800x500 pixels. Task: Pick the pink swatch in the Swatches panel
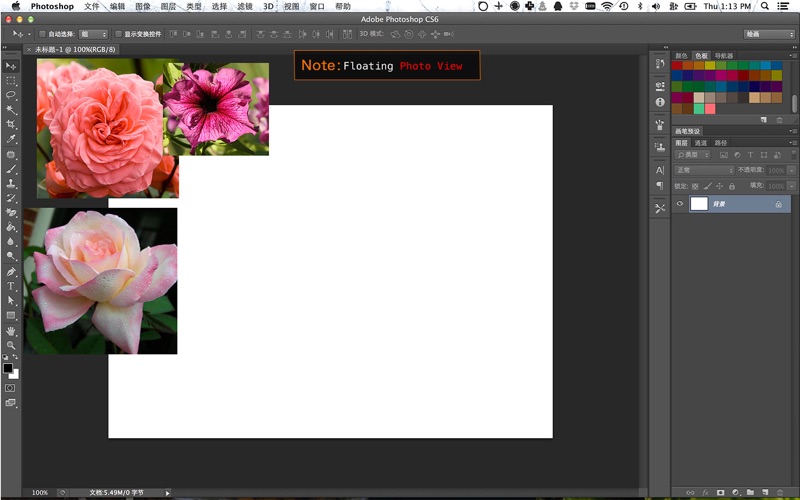click(710, 108)
